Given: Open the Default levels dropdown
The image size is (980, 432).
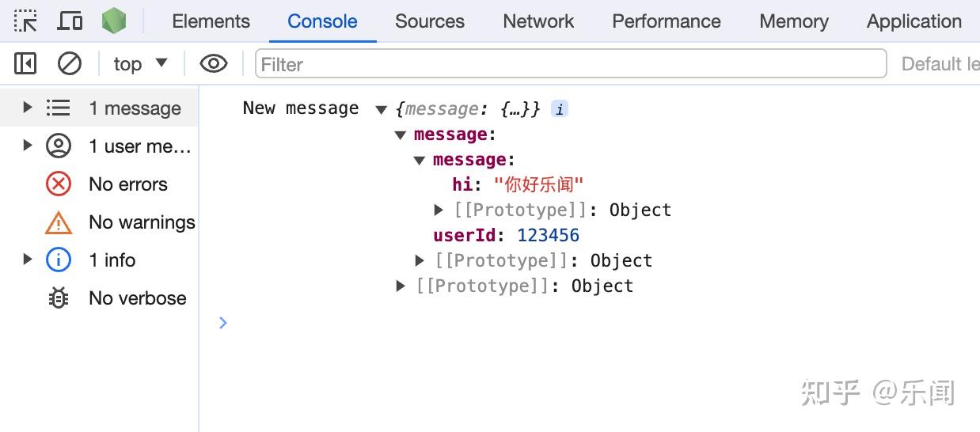Looking at the screenshot, I should point(940,64).
